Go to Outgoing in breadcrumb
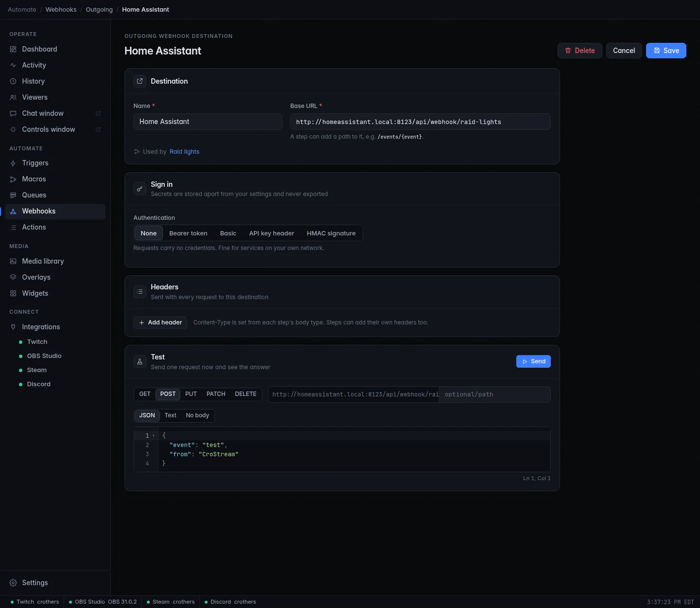This screenshot has height=608, width=700. [x=99, y=9]
